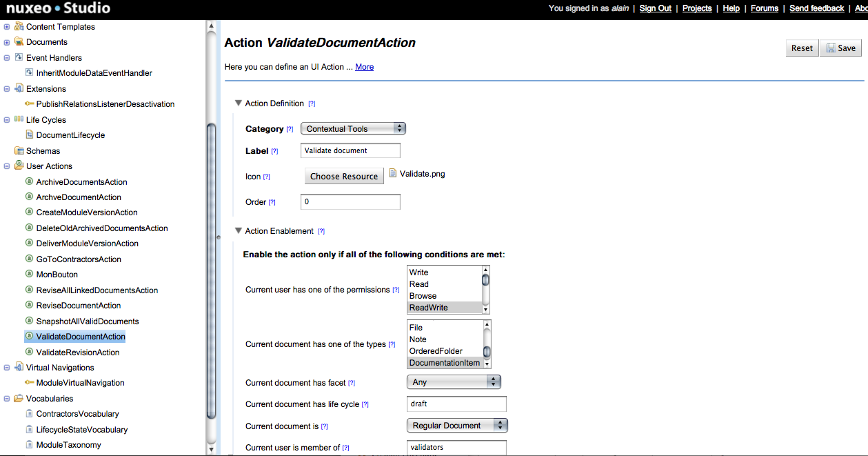The image size is (868, 456).
Task: Select DocumentationItem in types list
Action: coord(445,363)
